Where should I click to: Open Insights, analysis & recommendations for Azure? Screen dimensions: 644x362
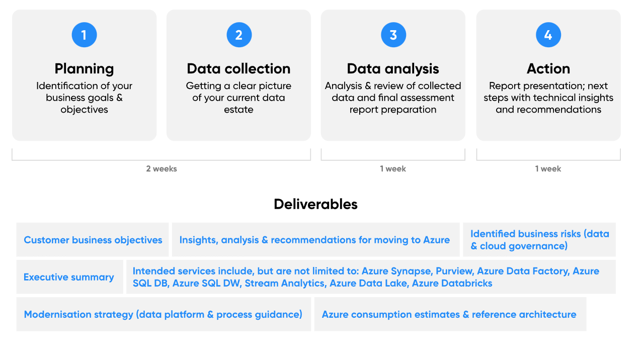point(314,240)
